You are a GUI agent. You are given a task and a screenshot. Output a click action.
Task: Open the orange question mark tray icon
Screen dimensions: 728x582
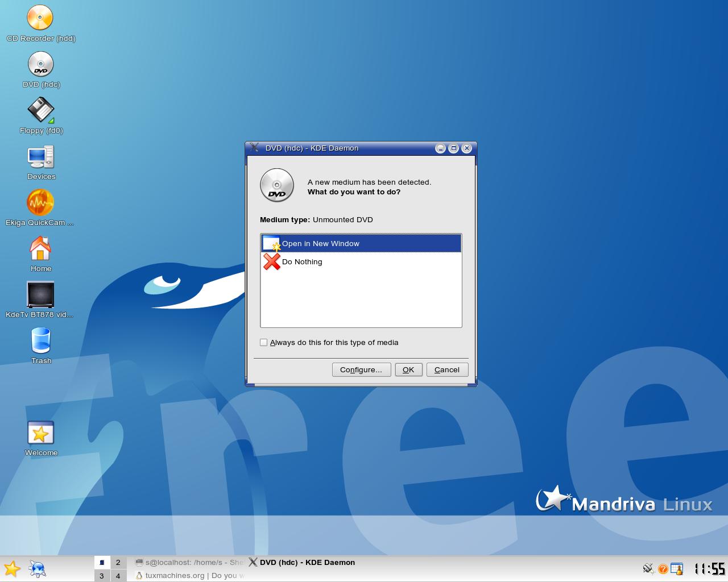pos(663,568)
